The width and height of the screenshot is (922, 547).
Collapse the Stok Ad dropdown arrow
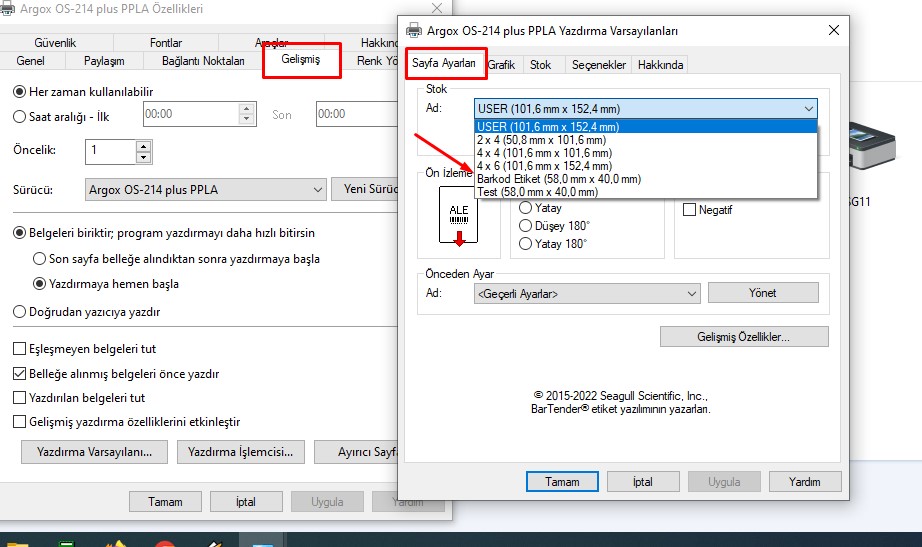[x=809, y=109]
